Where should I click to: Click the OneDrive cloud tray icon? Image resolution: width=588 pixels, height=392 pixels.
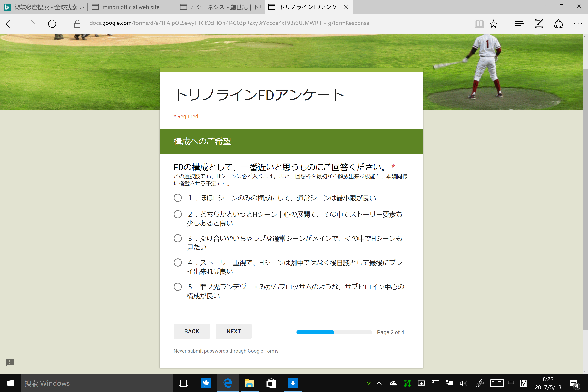tap(393, 383)
